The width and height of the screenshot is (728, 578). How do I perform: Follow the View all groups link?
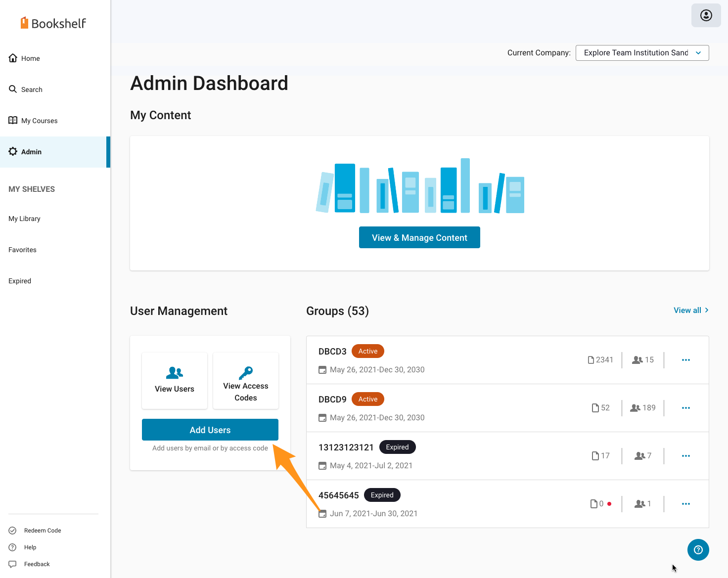[691, 311]
